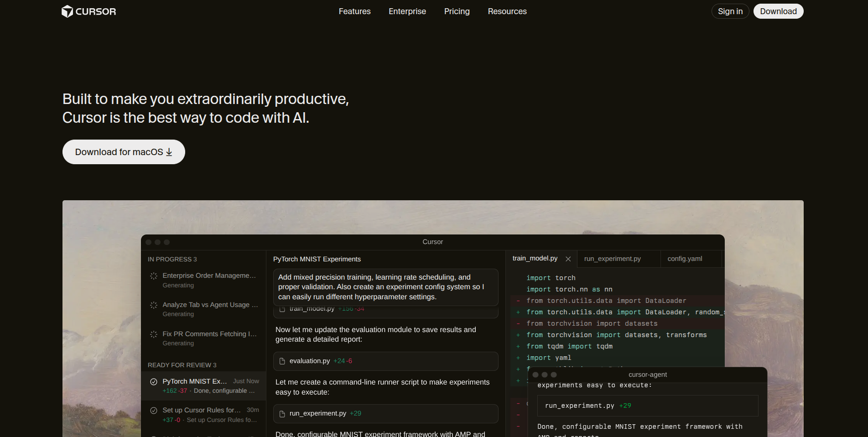Viewport: 868px width, 437px height.
Task: Click run_experiment.py entry in cursor-agent terminal
Action: click(579, 406)
